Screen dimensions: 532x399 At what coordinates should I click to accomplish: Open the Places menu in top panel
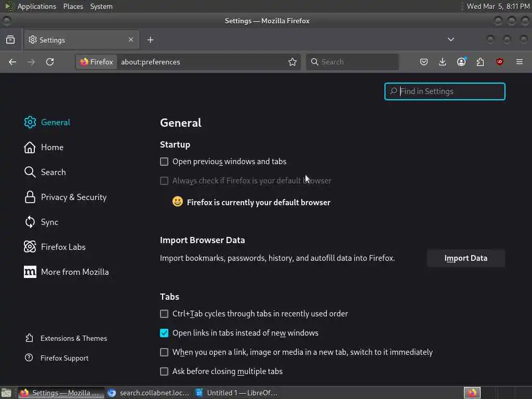point(73,6)
